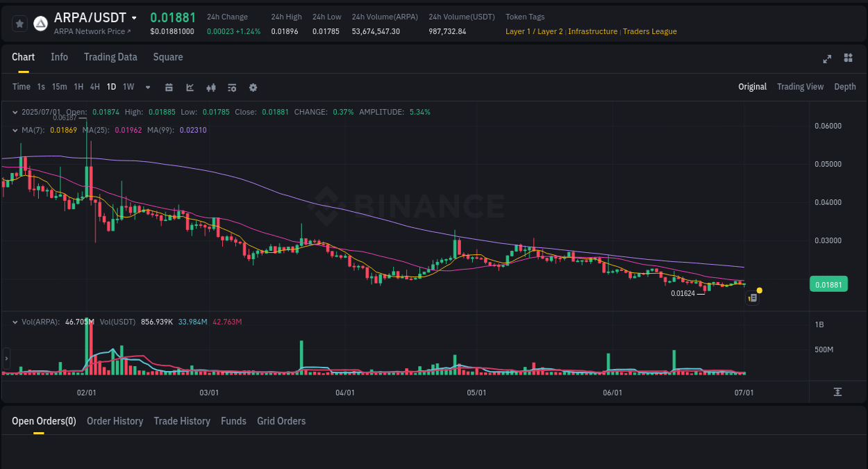Select the line chart style icon
The image size is (868, 469).
190,87
